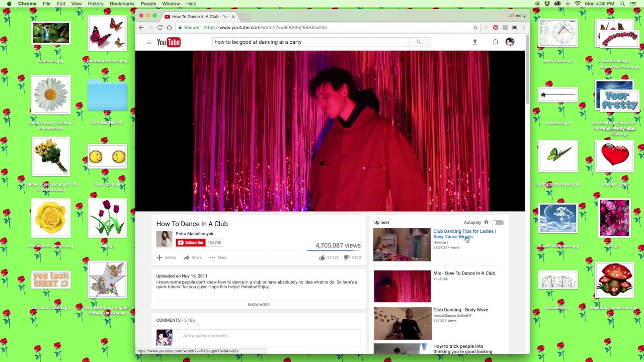Image resolution: width=644 pixels, height=362 pixels.
Task: Click the page vertical scrollbar
Action: 527,70
